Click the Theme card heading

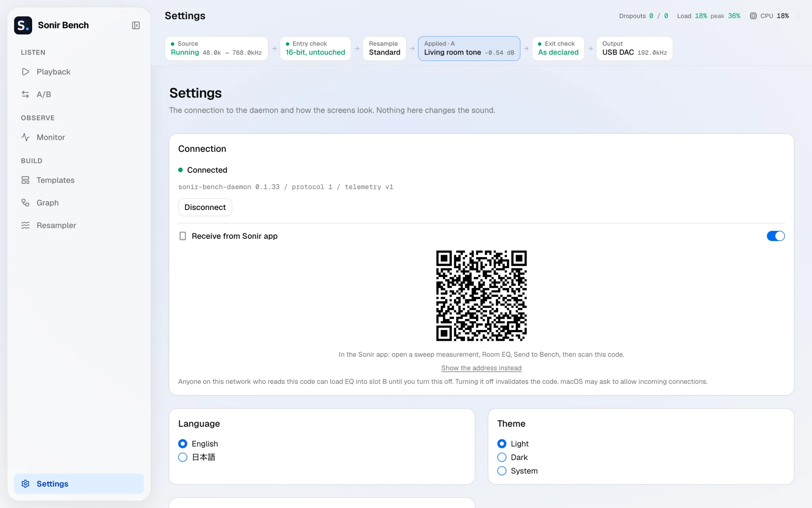pyautogui.click(x=511, y=424)
